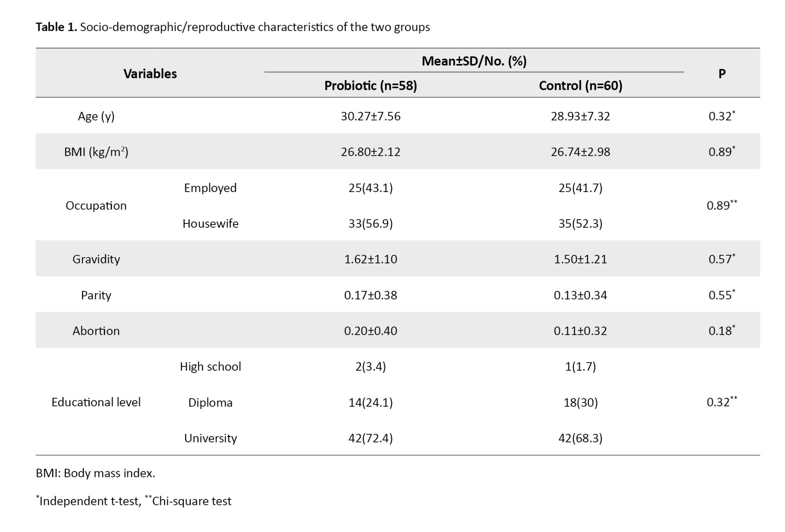Screen dimensions: 785x532
Task: Click the P column header
Action: [721, 73]
